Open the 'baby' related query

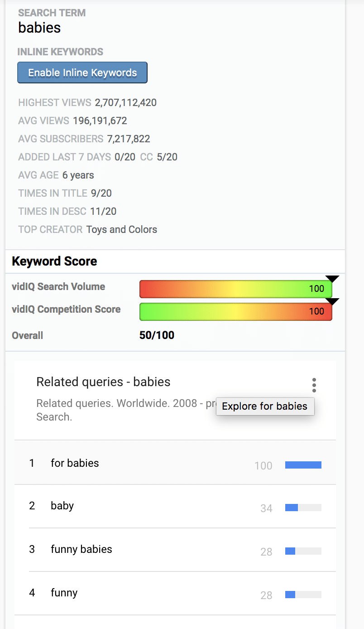coord(175,506)
